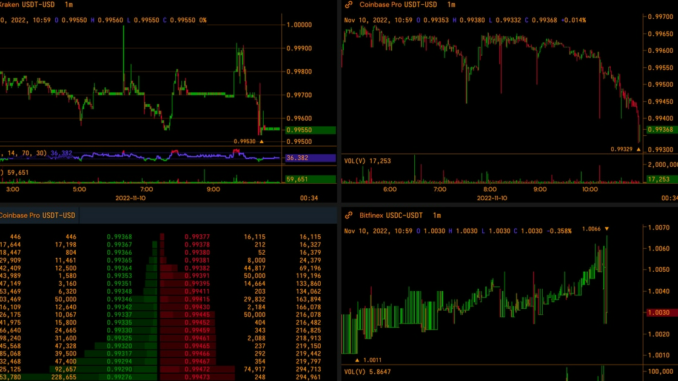Select bid price 0.99364 row
This screenshot has height=381, width=678.
pyautogui.click(x=119, y=268)
